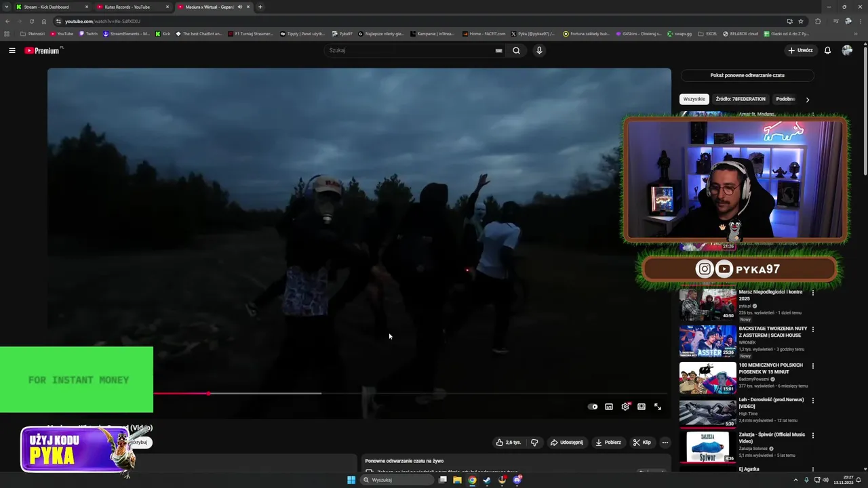Screen dimensions: 868x488
Task: Open options menu for Marsz Niepodległości video
Action: [813, 293]
